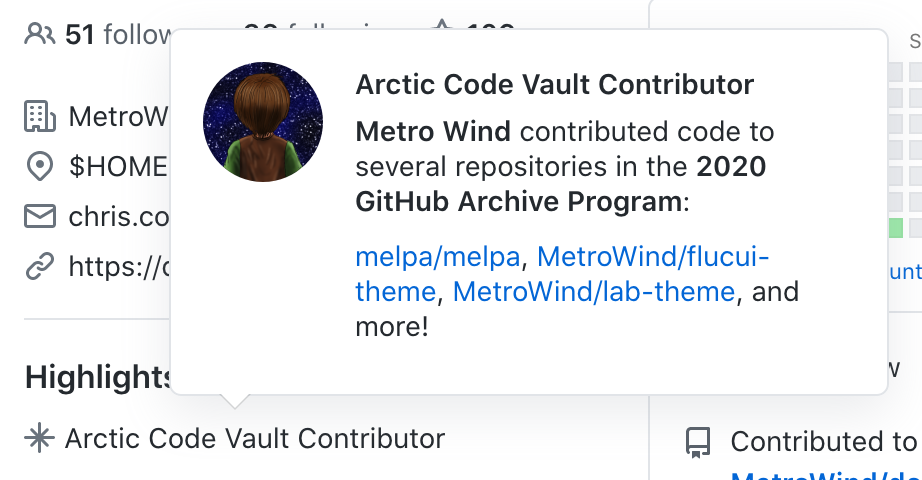Click the green contribution graph cell
Screen dimensions: 922x480
click(896, 228)
